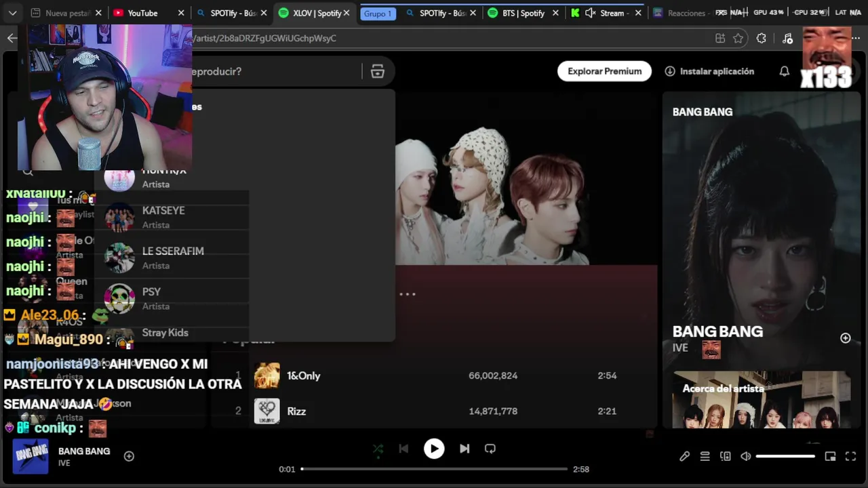Click the BANG BANG album cover in player bar
The image size is (868, 488).
click(31, 456)
